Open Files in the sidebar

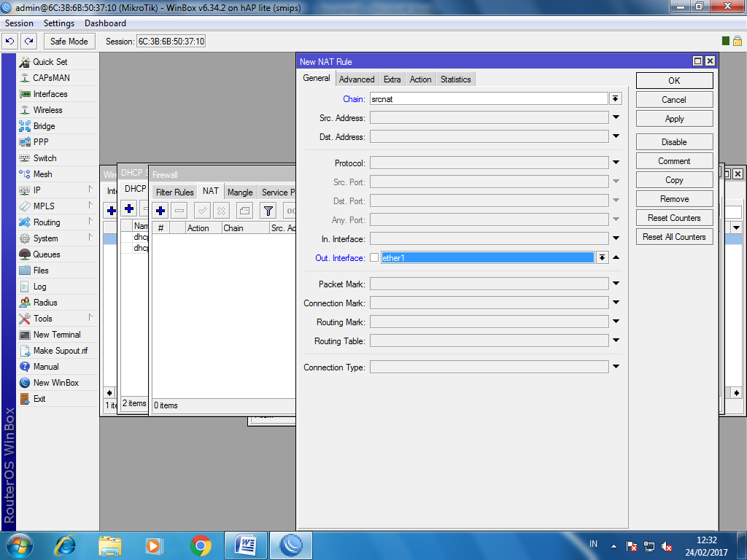pos(34,271)
